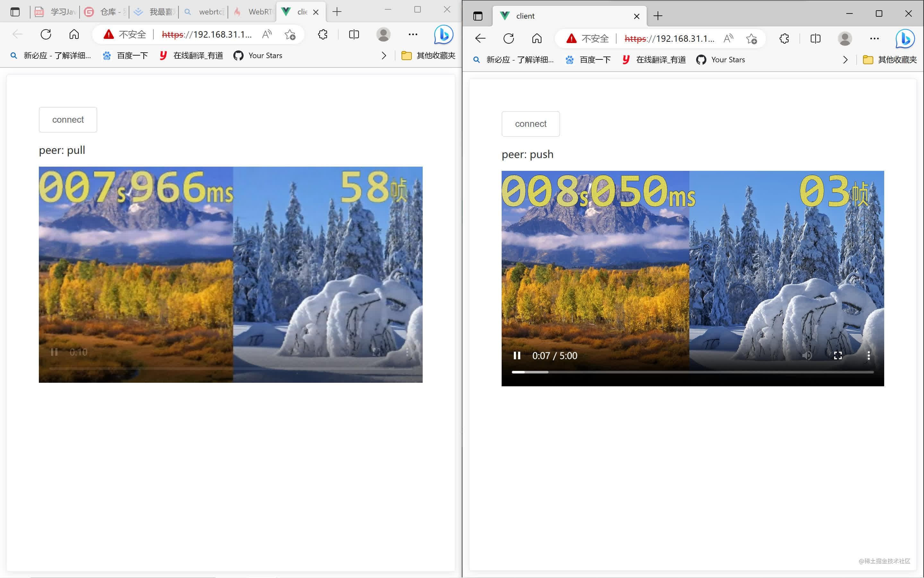This screenshot has width=924, height=578.
Task: Toggle split screen in left window
Action: click(x=354, y=34)
